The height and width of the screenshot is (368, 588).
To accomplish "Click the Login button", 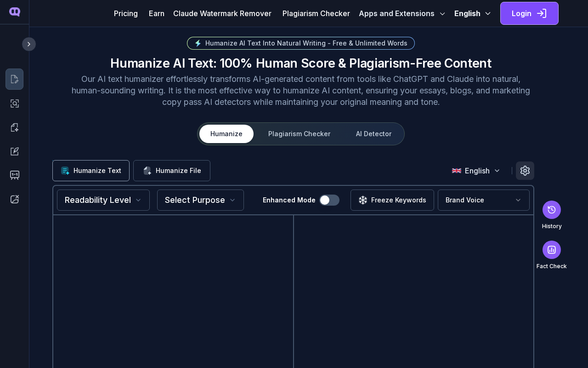I will [529, 13].
